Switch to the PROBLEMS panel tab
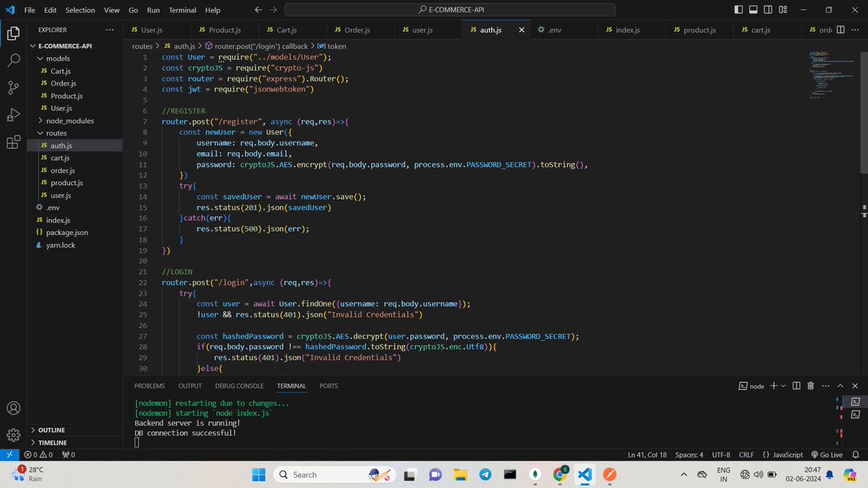Viewport: 868px width, 488px height. (150, 386)
